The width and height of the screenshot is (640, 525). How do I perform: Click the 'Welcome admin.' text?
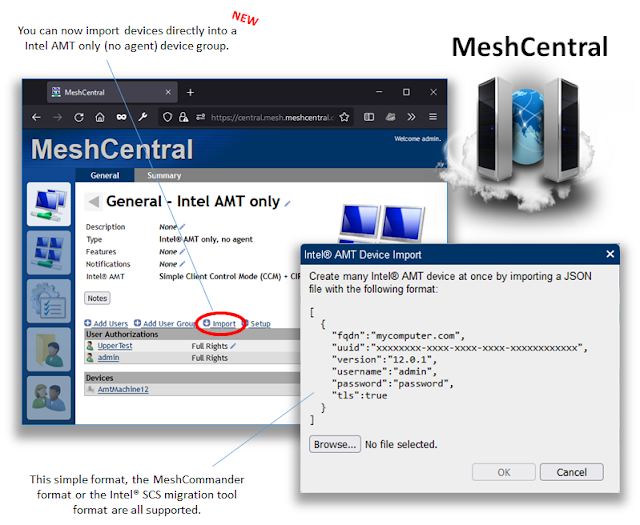point(418,139)
